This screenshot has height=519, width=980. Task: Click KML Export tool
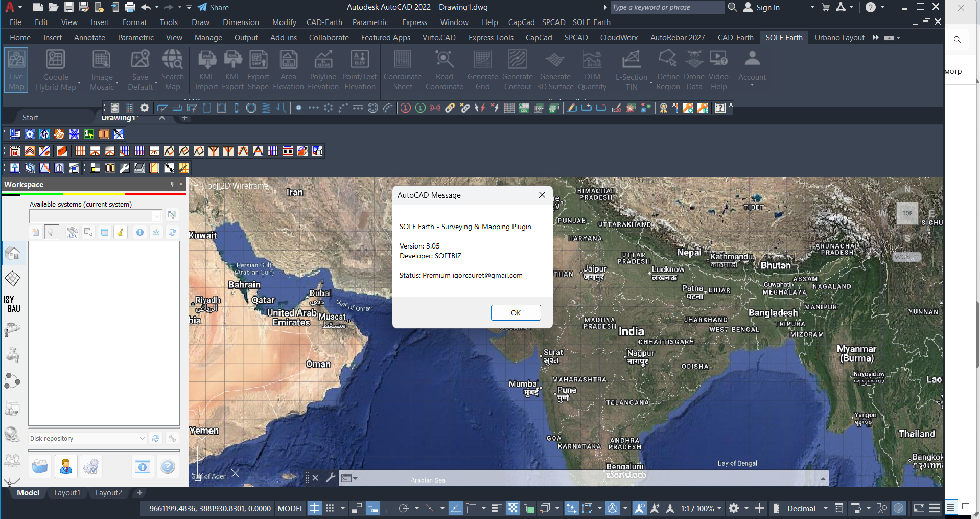232,70
